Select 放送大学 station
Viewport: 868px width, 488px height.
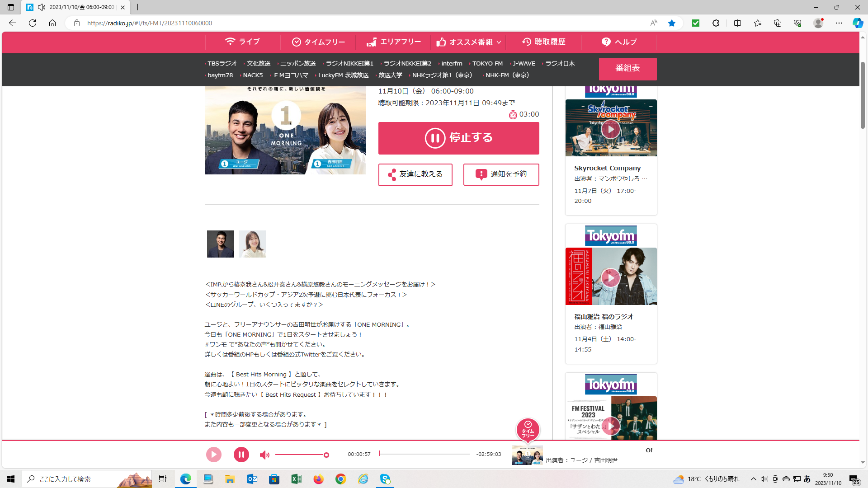pyautogui.click(x=390, y=75)
